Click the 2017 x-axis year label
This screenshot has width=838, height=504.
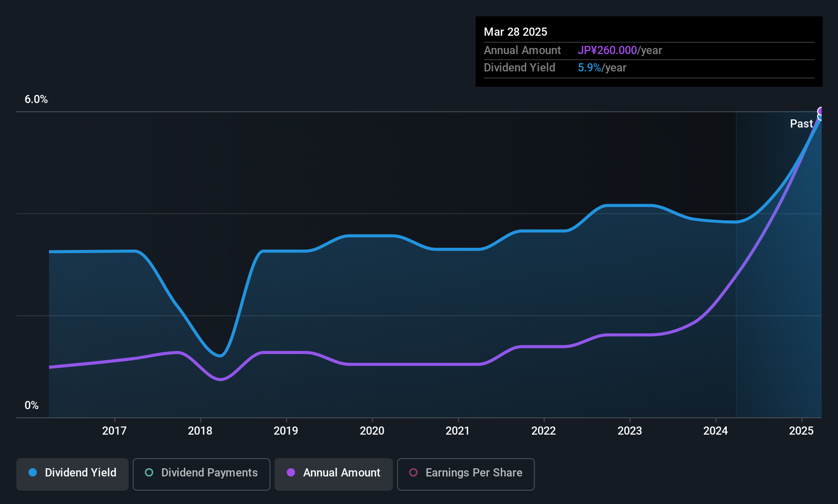click(114, 431)
